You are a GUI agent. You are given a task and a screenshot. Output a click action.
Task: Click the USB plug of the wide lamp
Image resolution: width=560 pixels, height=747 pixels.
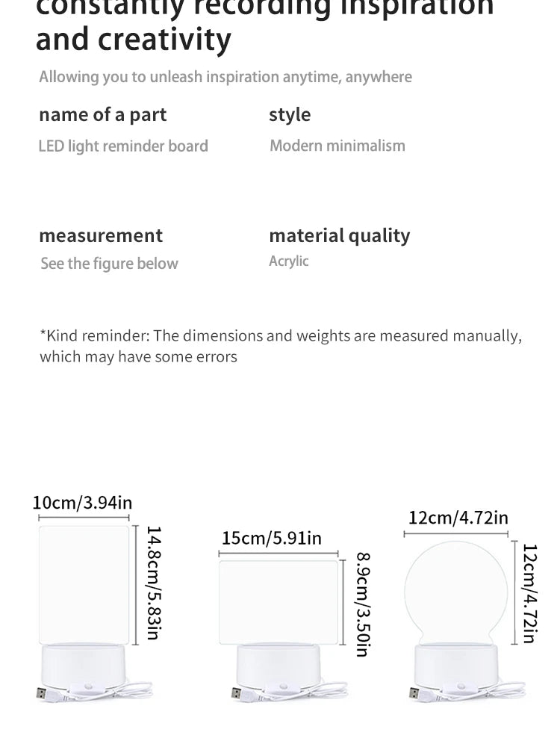[238, 693]
